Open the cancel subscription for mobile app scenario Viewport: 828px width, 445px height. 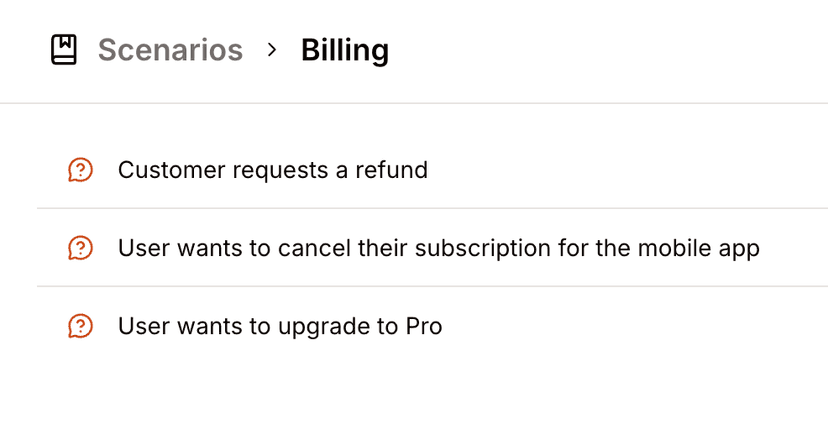438,248
